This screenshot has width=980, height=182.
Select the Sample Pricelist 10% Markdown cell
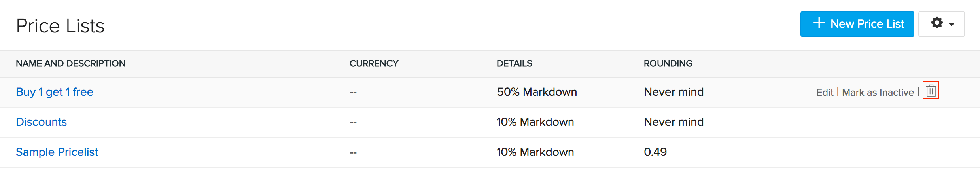click(535, 152)
